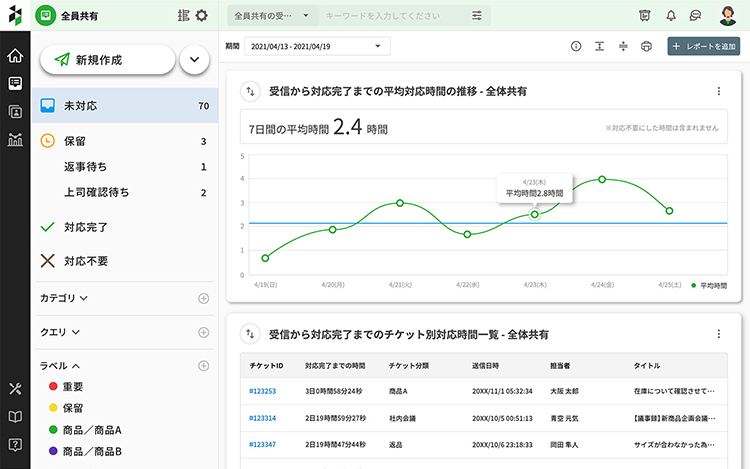This screenshot has width=750, height=469.
Task: Open the manual book sidebar icon
Action: pyautogui.click(x=15, y=417)
